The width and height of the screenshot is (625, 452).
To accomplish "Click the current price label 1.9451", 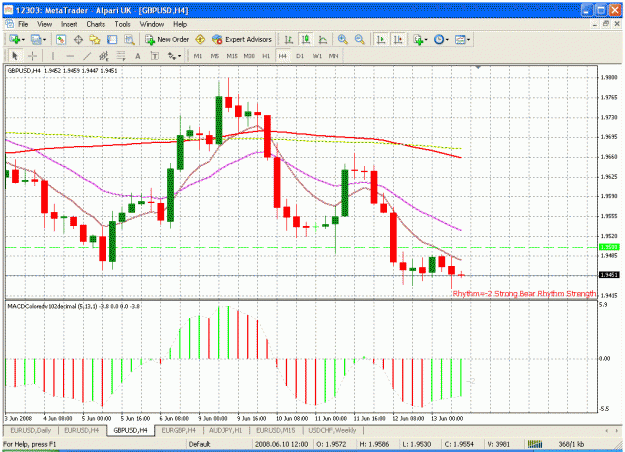I will 609,275.
